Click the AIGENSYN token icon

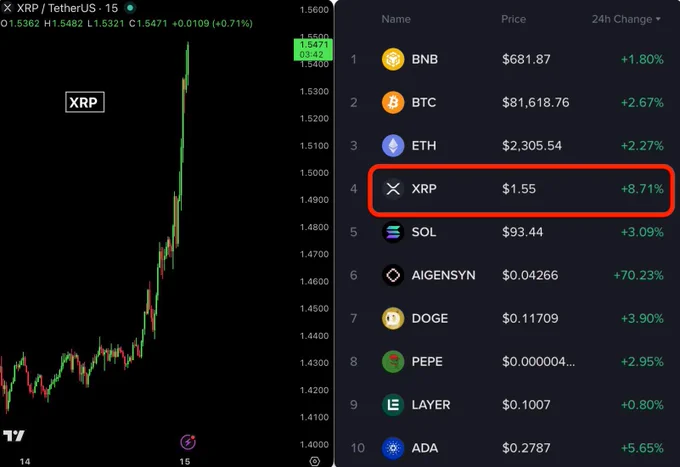(x=393, y=275)
